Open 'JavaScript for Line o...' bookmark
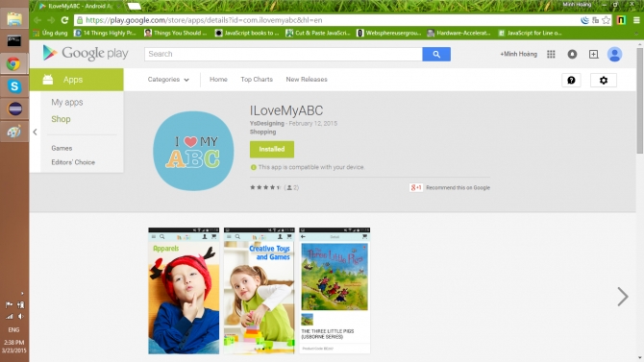Image resolution: width=644 pixels, height=362 pixels. pyautogui.click(x=530, y=34)
